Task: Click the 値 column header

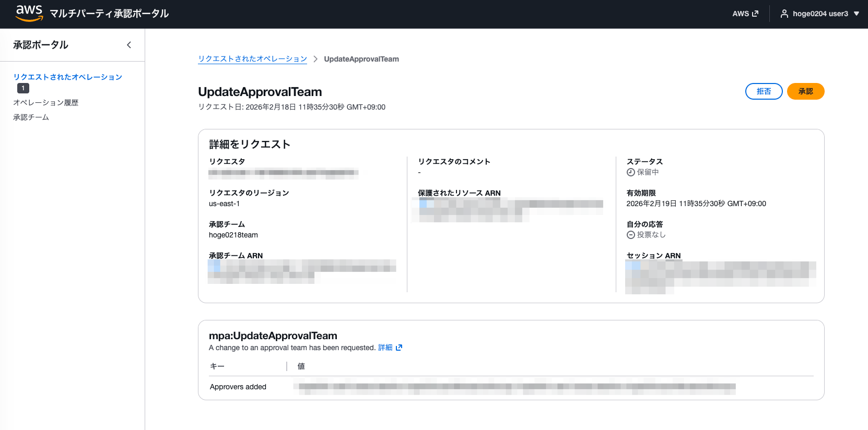Action: (x=301, y=366)
